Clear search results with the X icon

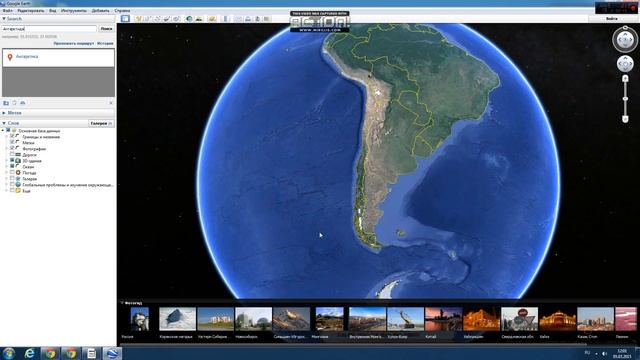[x=111, y=103]
